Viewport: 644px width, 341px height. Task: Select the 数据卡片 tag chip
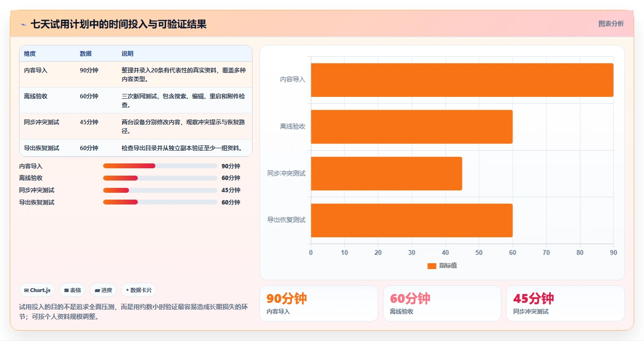coord(139,290)
